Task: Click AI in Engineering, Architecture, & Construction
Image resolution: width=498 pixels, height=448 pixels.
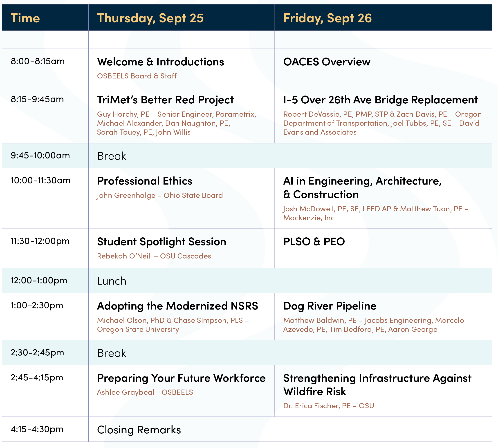Action: coord(362,187)
